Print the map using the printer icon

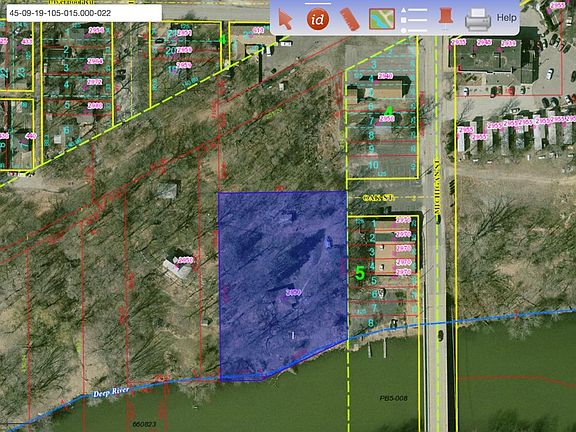pos(478,18)
